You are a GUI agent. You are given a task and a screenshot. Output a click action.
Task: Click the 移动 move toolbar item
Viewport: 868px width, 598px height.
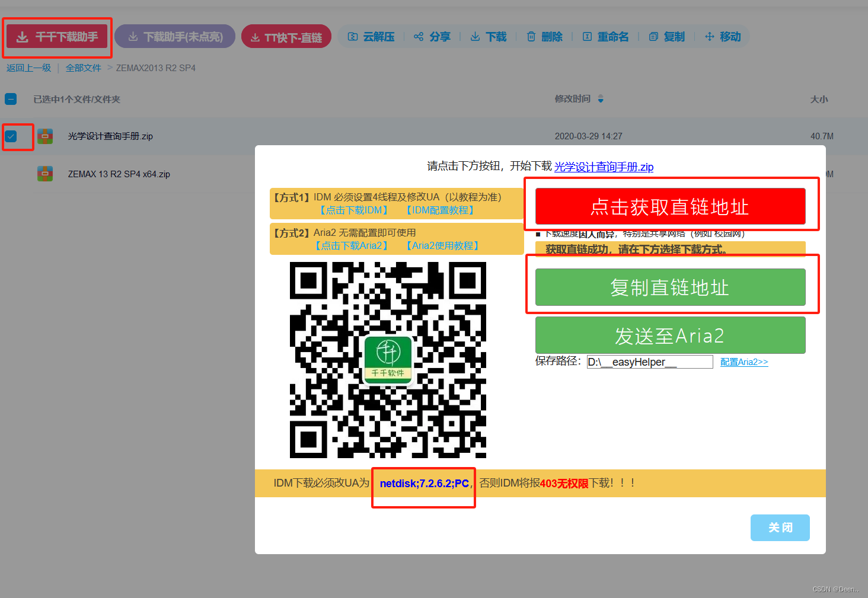tap(723, 37)
